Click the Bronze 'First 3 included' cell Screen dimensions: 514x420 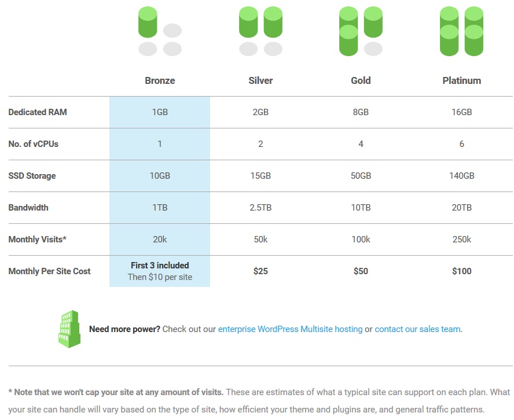[160, 271]
